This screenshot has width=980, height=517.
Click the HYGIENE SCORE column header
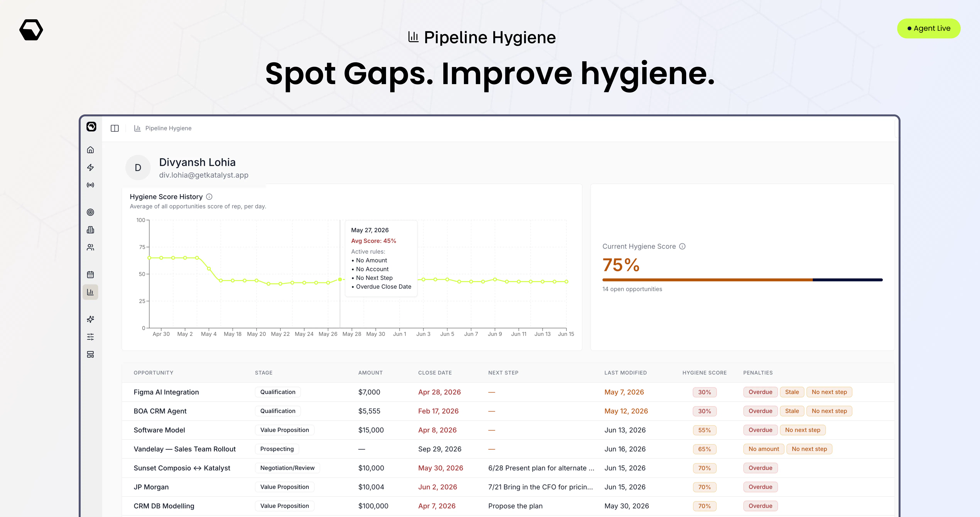(x=704, y=373)
